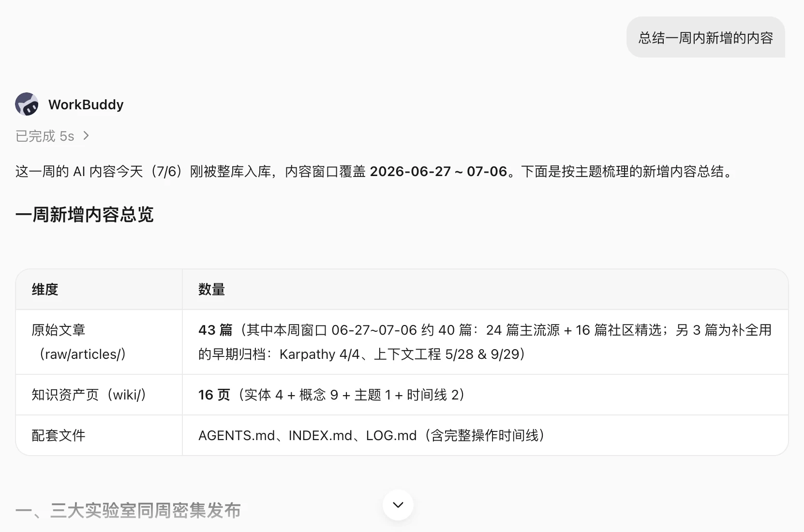Image resolution: width=804 pixels, height=532 pixels.
Task: Click the 配套文件 table cell
Action: point(99,435)
